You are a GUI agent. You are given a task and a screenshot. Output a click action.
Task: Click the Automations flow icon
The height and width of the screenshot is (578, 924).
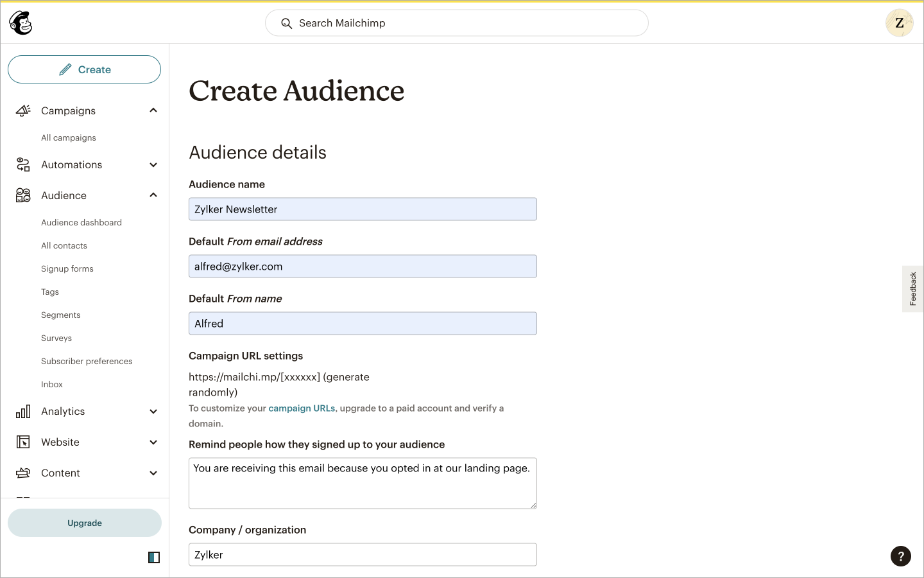(23, 165)
